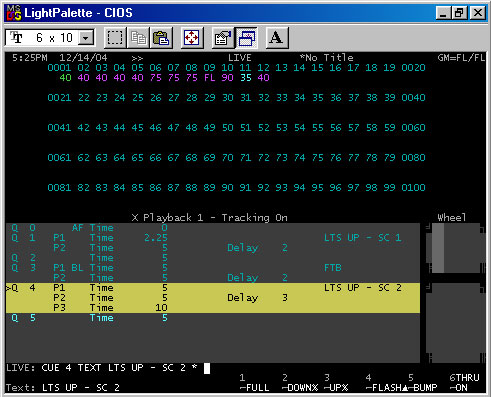The height and width of the screenshot is (397, 491).
Task: Click channel number 0060
Action: (x=413, y=128)
